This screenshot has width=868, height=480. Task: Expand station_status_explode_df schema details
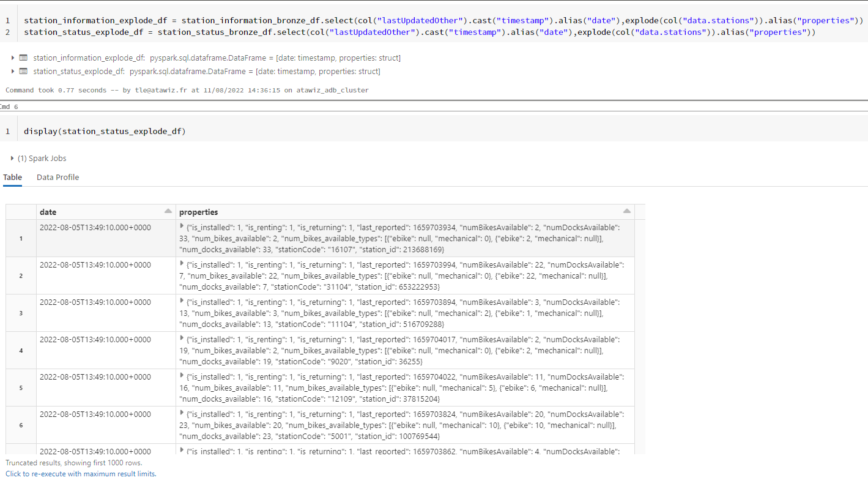pyautogui.click(x=13, y=72)
